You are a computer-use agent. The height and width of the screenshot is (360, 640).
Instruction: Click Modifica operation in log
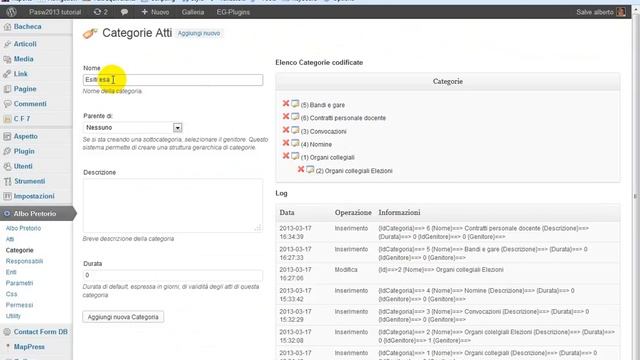(346, 270)
